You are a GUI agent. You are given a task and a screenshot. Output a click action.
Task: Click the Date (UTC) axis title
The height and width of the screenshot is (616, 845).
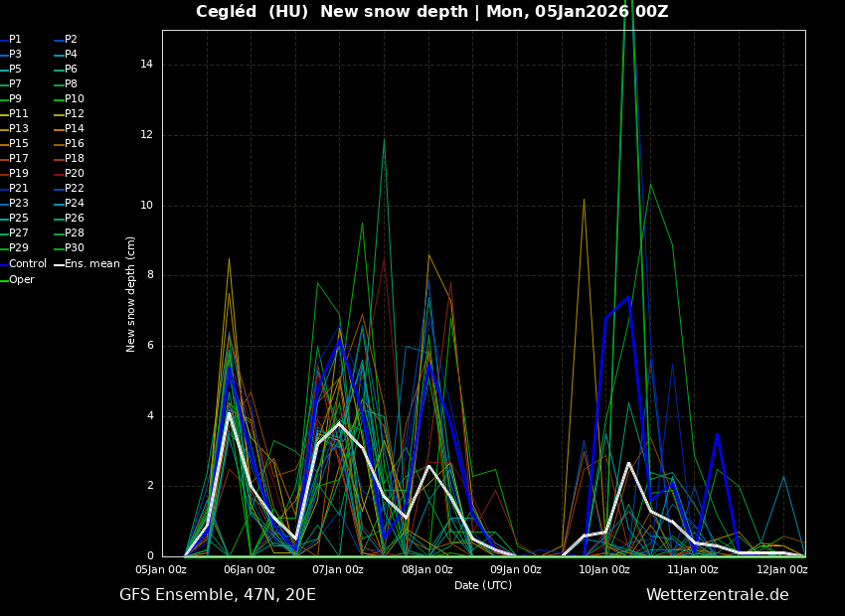pos(483,585)
